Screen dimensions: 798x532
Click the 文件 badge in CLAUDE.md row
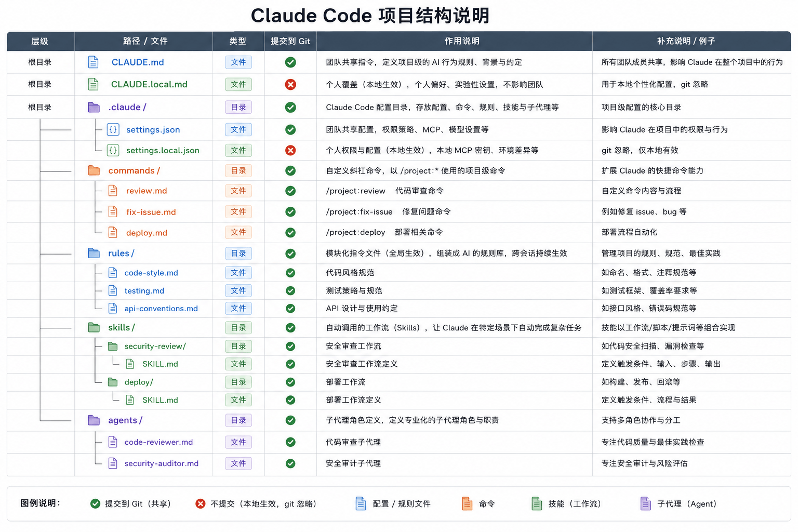[238, 62]
